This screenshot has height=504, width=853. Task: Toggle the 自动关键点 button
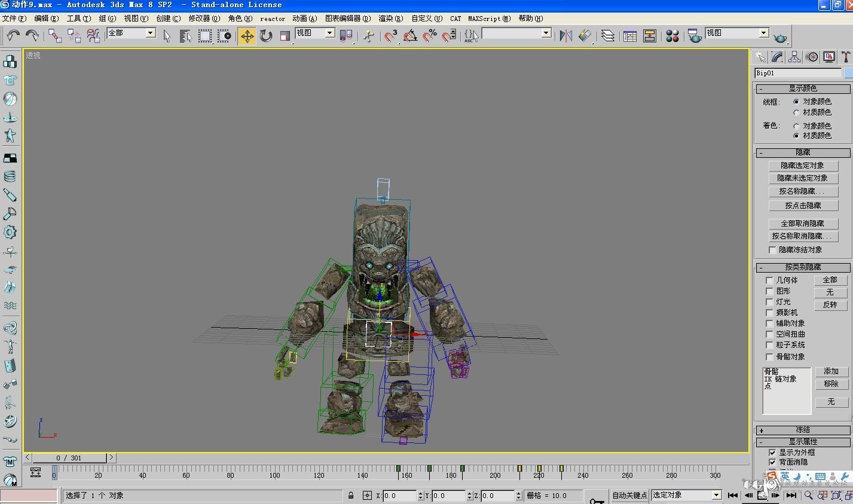pyautogui.click(x=629, y=495)
